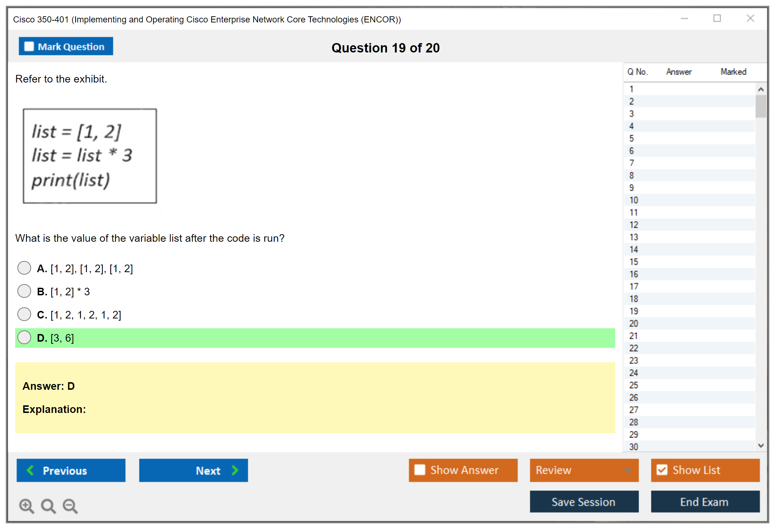Image resolution: width=778 pixels, height=532 pixels.
Task: Click the zoom in magnifier icon
Action: [26, 506]
